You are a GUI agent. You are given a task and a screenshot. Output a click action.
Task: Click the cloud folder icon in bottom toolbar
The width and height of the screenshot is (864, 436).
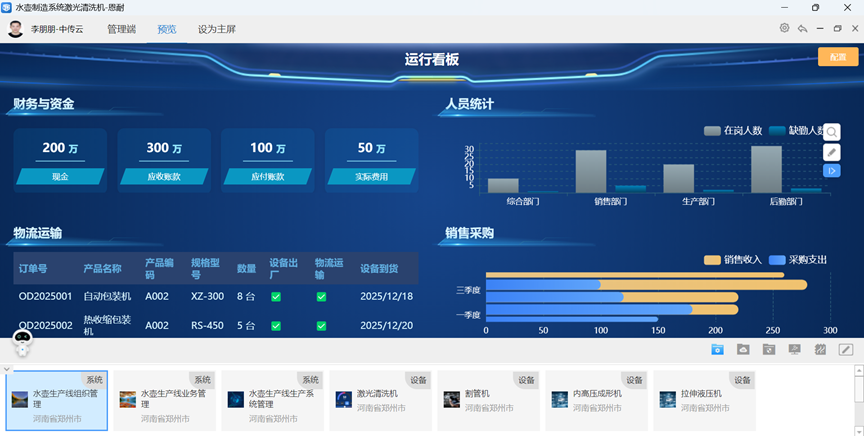click(x=743, y=350)
